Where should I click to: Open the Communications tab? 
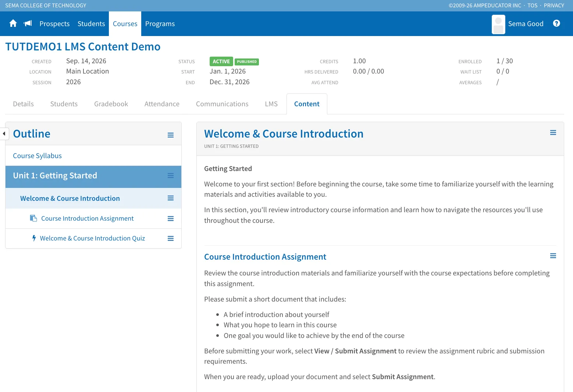(x=222, y=104)
